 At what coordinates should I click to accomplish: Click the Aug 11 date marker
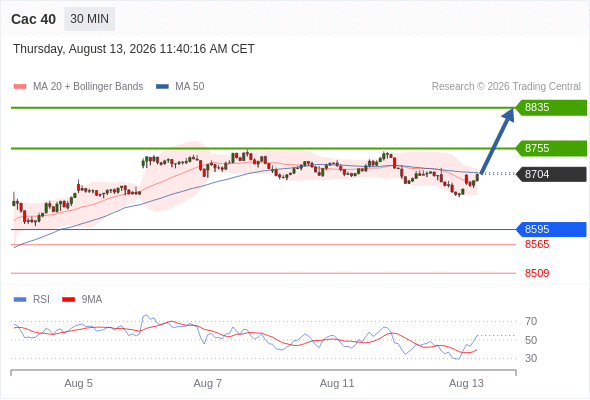point(337,383)
